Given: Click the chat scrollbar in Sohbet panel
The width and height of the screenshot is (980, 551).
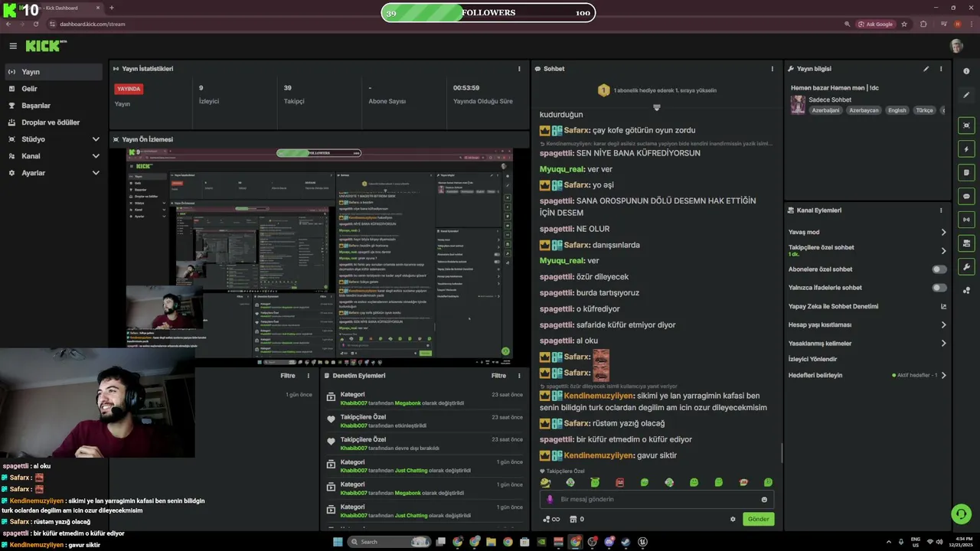Looking at the screenshot, I should point(781,452).
